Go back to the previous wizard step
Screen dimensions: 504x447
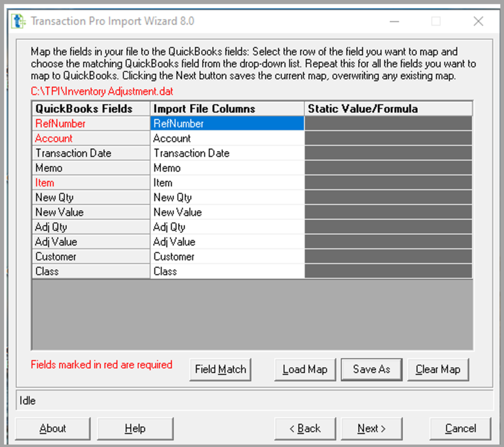305,429
